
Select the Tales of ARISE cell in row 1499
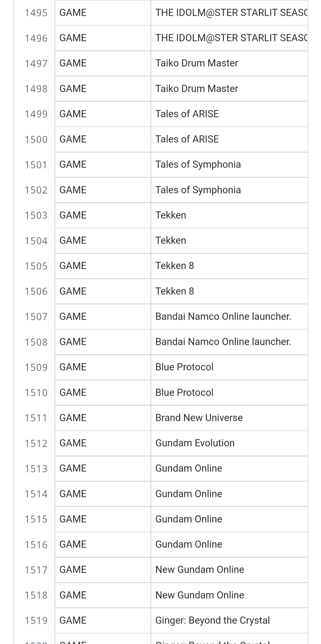tap(229, 114)
